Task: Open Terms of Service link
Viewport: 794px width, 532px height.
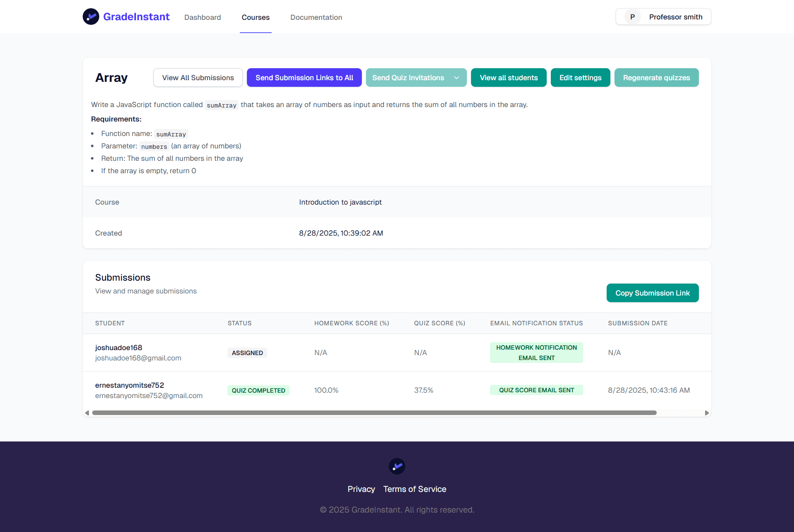Action: click(x=415, y=489)
